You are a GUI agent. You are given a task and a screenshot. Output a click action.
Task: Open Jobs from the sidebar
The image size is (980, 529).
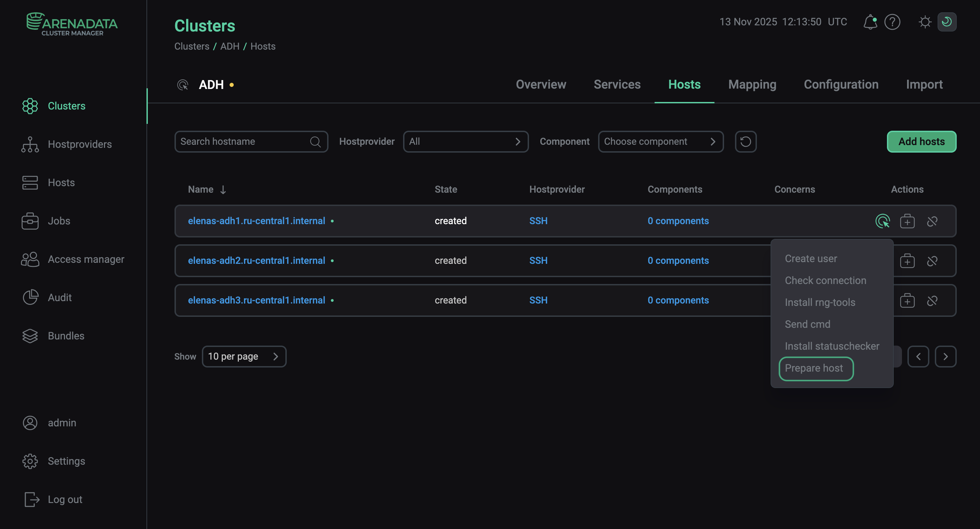59,221
